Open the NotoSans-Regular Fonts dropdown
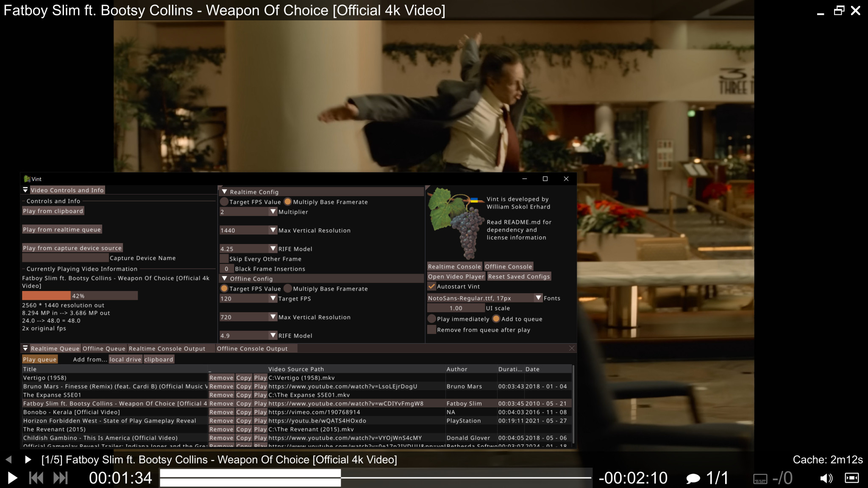This screenshot has height=488, width=868. point(538,298)
